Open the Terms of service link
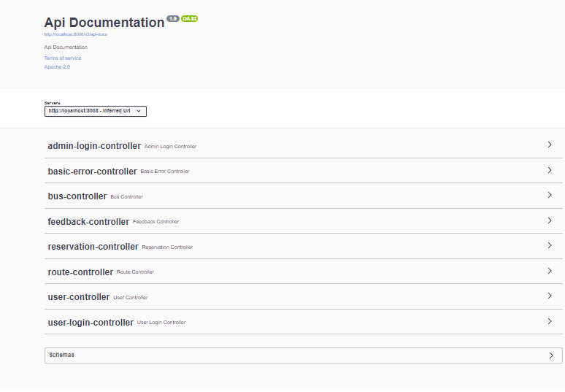Image resolution: width=565 pixels, height=392 pixels. (63, 58)
